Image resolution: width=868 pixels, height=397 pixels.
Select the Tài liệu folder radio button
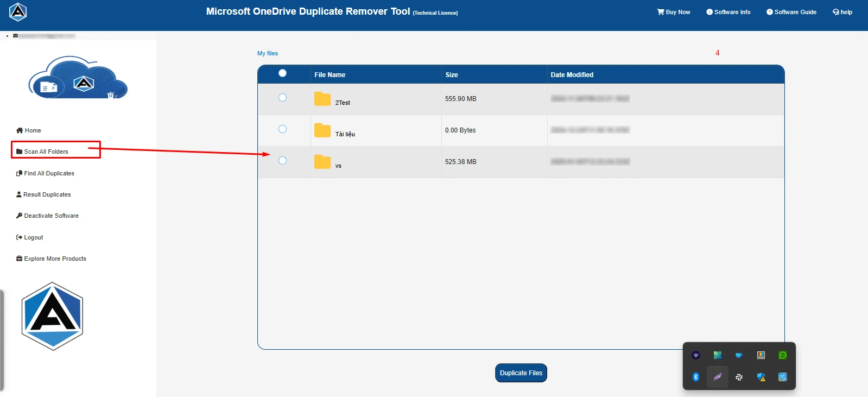282,129
